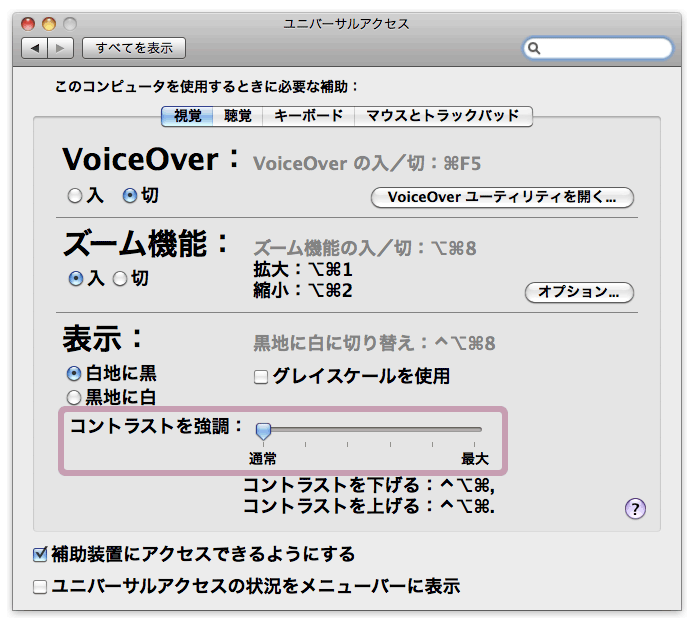The image size is (694, 623).
Task: Click the ユニバーサルアクセス window title
Action: 346,23
